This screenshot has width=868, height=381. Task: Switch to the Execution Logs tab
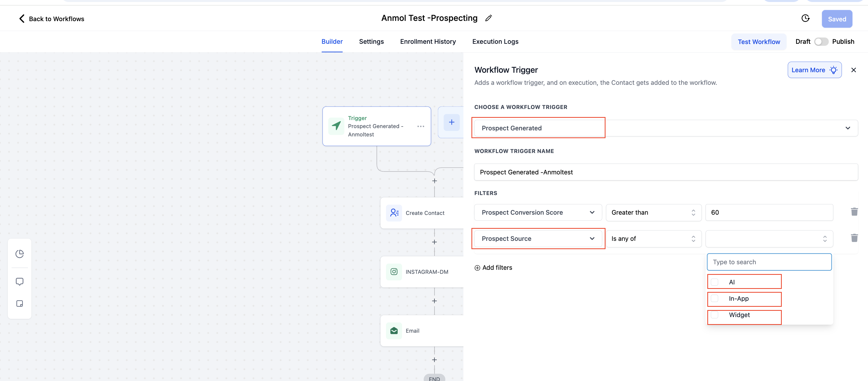click(x=495, y=42)
